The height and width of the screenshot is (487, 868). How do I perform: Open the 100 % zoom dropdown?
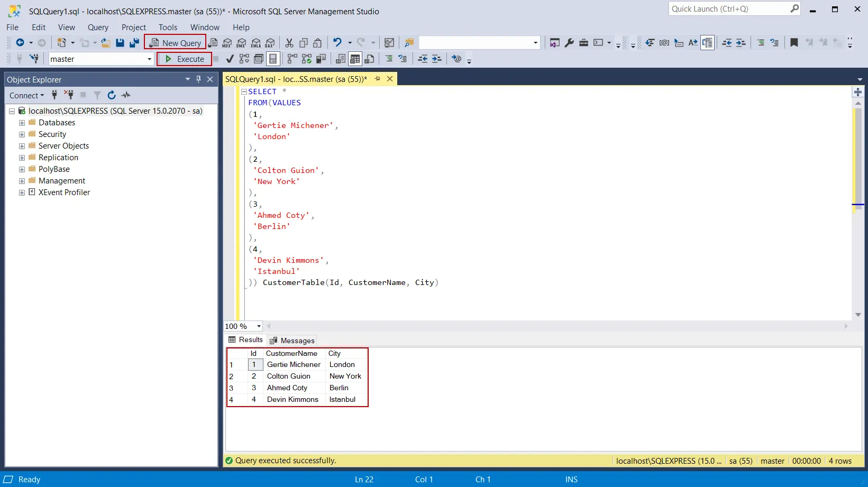tap(259, 326)
